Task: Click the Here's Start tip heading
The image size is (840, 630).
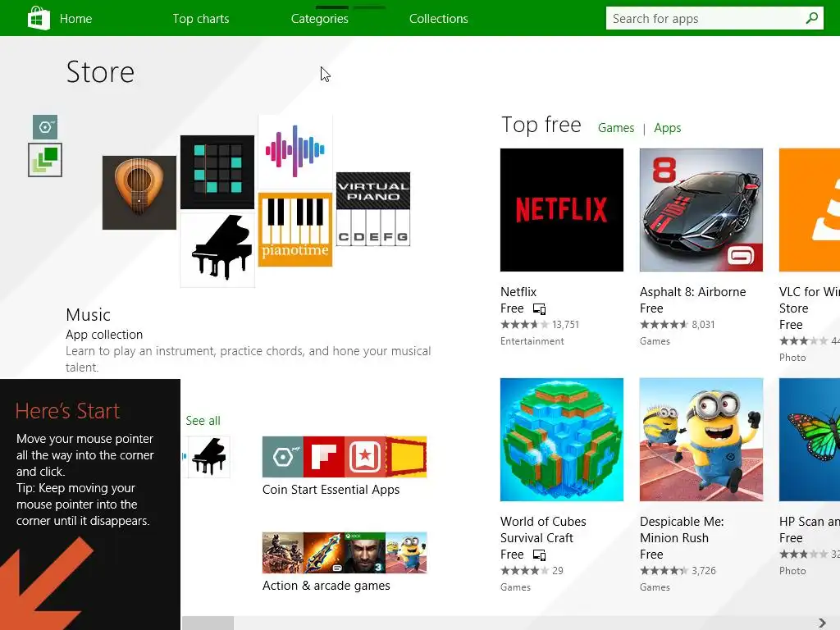Action: click(67, 411)
